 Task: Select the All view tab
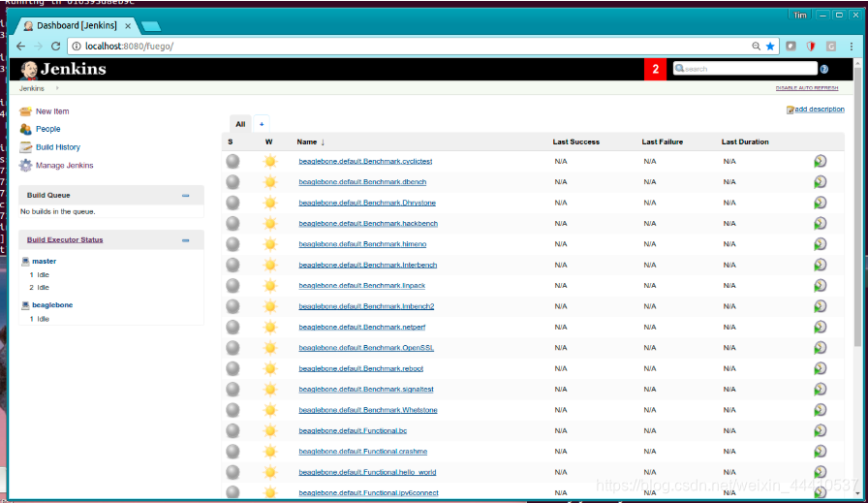[x=240, y=124]
